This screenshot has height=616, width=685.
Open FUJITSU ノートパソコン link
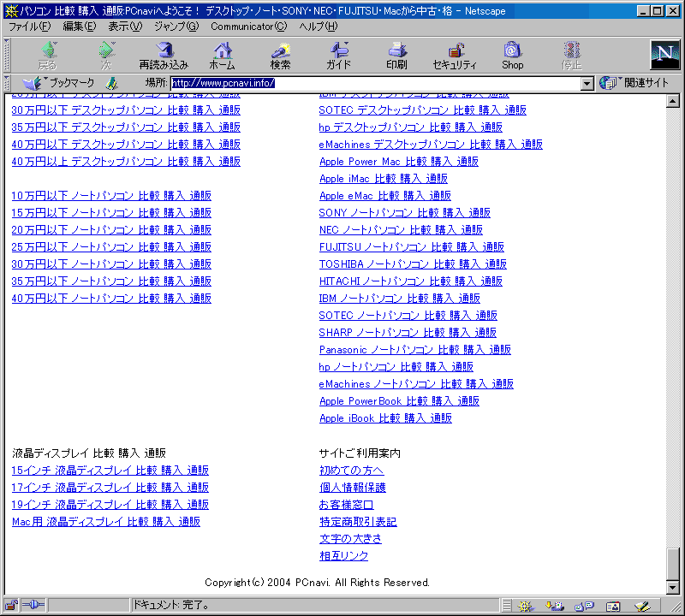tap(412, 247)
